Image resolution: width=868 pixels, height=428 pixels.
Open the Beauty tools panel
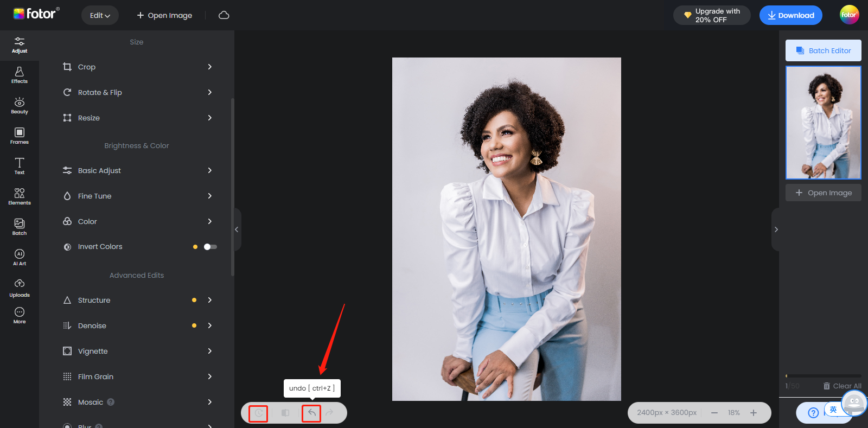pyautogui.click(x=20, y=106)
